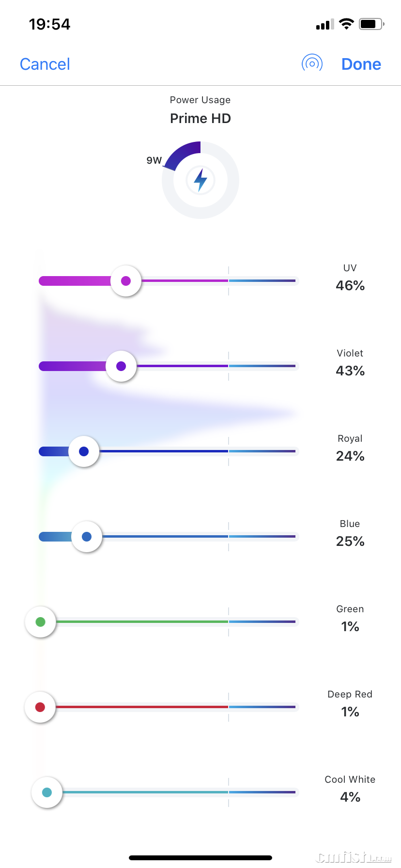Viewport: 401px width, 868px height.
Task: Select the Royal slider knob
Action: 84,451
